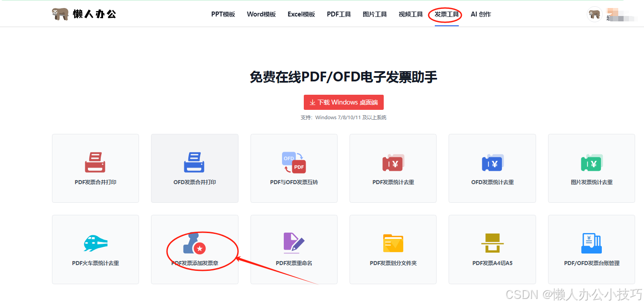Open the OFD发票合并打印 label
Screen dimensions: 644x306
point(195,182)
